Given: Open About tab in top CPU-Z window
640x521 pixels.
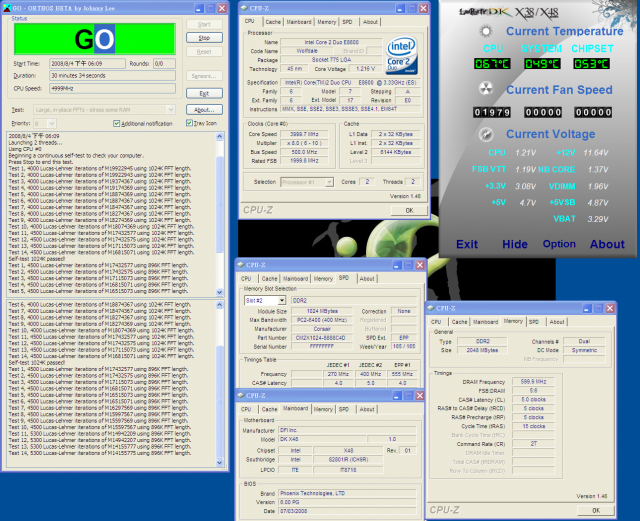Looking at the screenshot, I should [x=370, y=22].
